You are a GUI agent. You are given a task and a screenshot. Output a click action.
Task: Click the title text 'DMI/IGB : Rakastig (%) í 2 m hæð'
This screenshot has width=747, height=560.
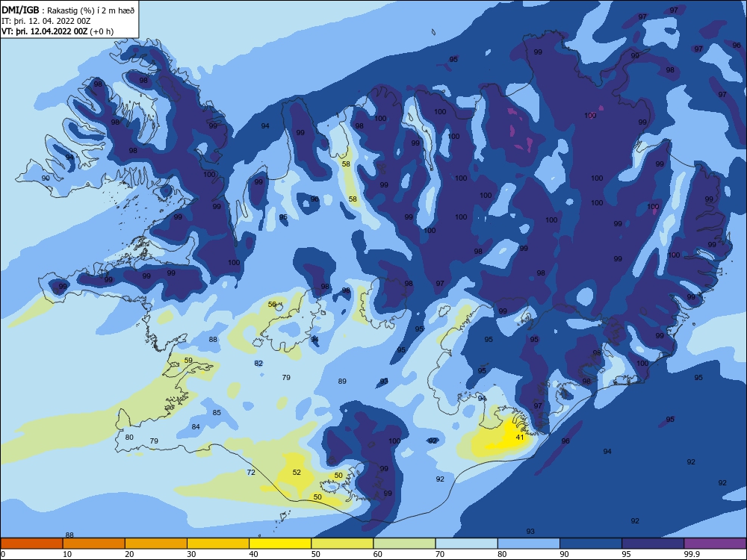(x=68, y=10)
